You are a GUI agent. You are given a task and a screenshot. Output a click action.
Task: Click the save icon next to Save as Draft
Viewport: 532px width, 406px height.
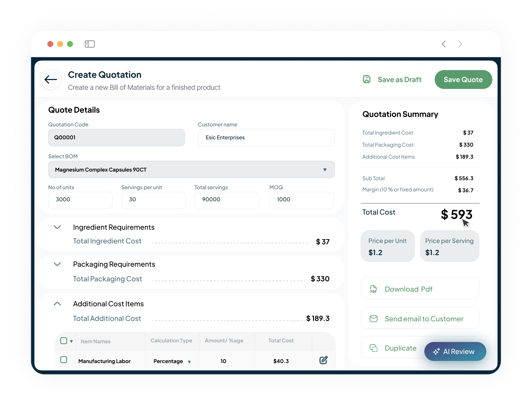pos(367,79)
